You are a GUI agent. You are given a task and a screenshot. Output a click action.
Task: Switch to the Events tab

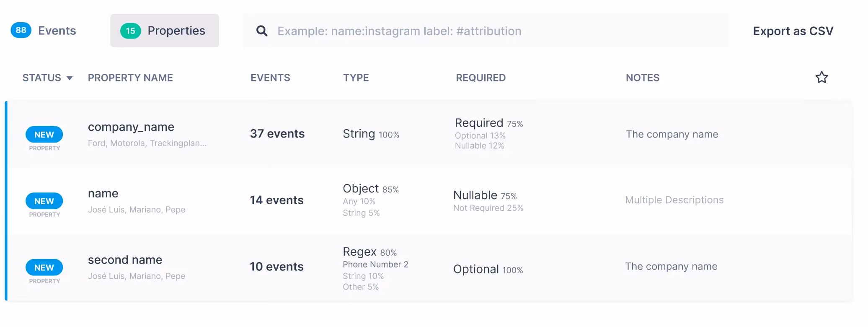(57, 31)
